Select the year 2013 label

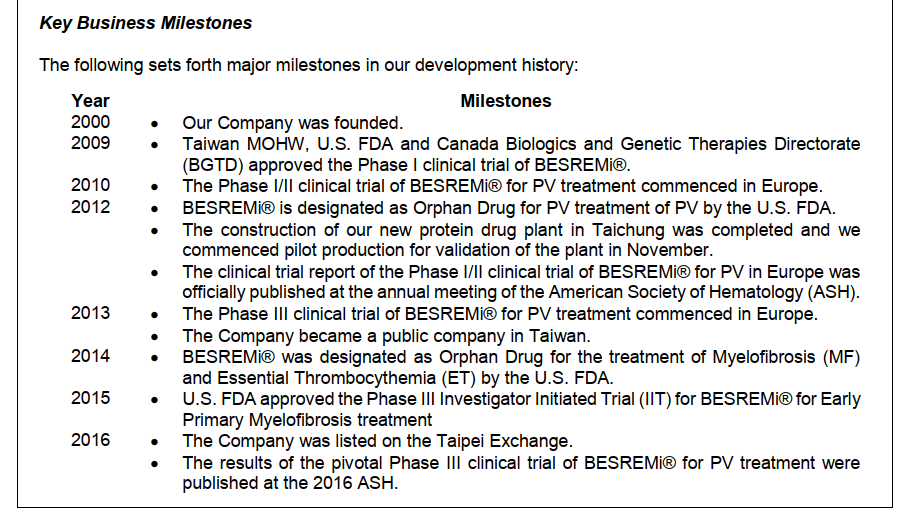point(90,313)
